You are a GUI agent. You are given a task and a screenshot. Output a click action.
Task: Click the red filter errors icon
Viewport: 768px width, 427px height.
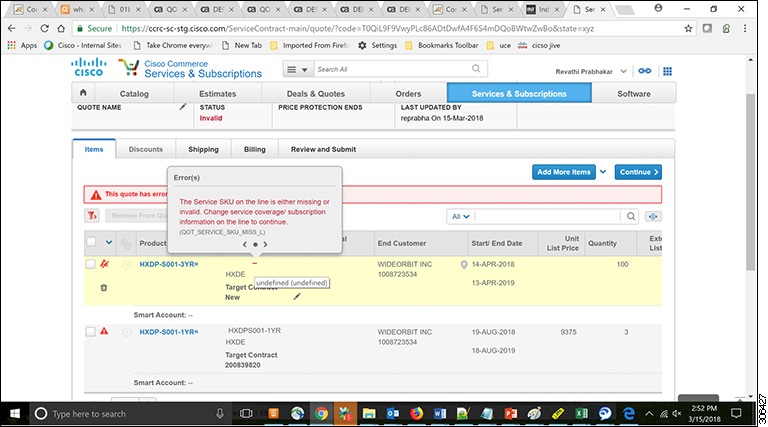click(x=93, y=215)
